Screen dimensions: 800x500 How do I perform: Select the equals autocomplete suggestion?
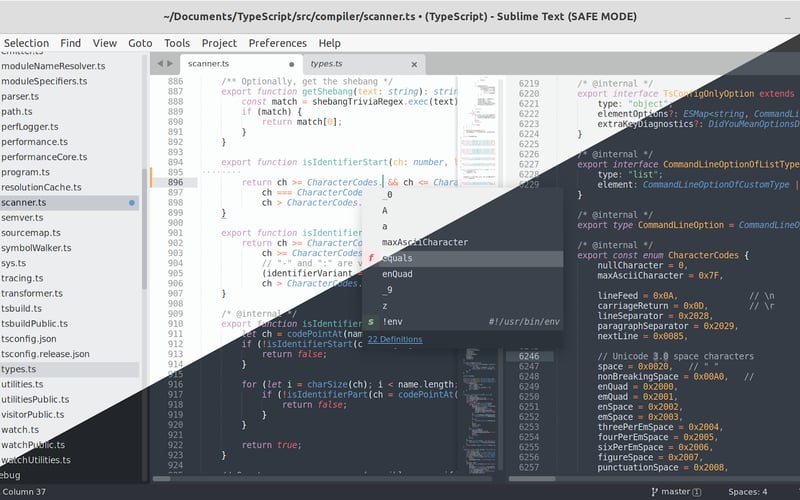tap(463, 258)
